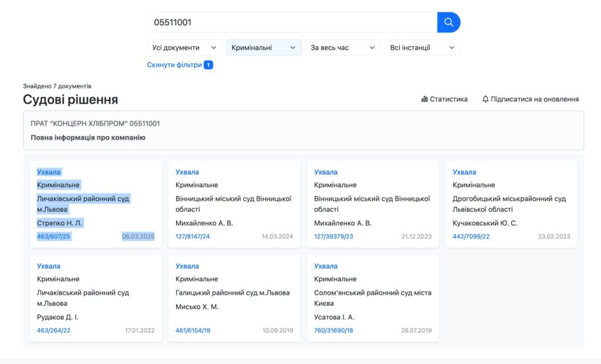The height and width of the screenshot is (364, 601).
Task: Open Ухвала link in Стрепко Н. Л. card
Action: (x=49, y=172)
